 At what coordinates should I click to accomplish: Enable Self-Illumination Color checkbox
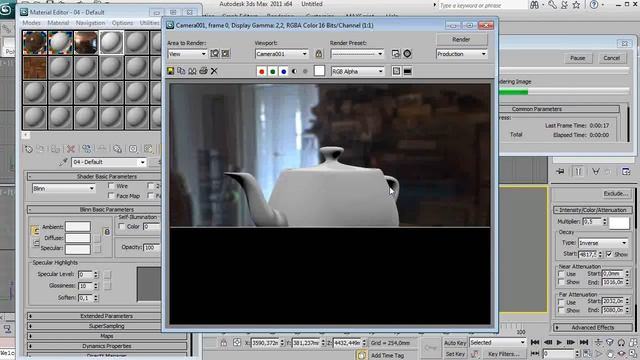click(122, 226)
